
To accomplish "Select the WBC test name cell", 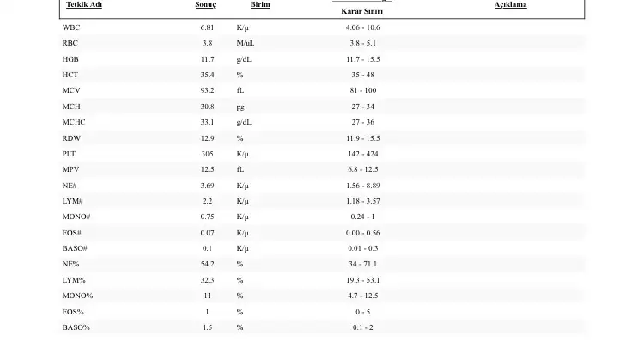I will [71, 27].
